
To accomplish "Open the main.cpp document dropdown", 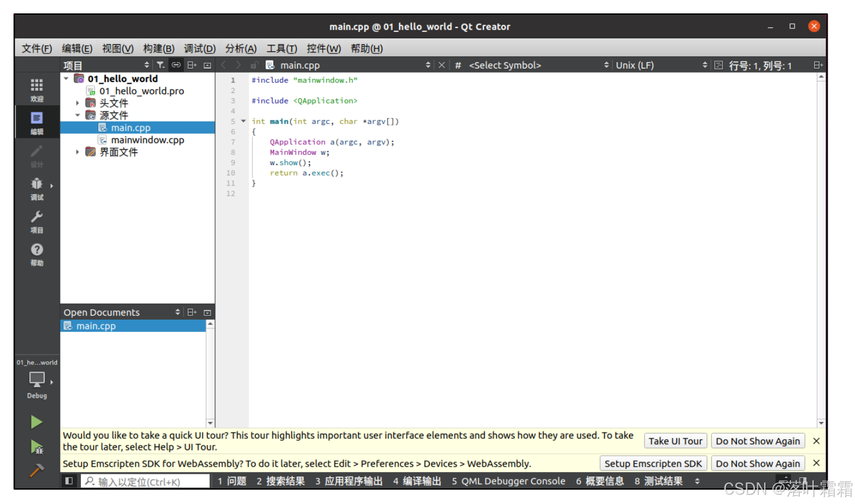I will (x=349, y=65).
